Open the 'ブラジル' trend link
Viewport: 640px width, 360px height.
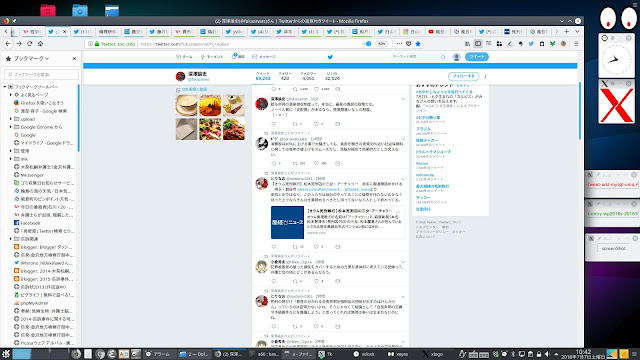pos(423,129)
